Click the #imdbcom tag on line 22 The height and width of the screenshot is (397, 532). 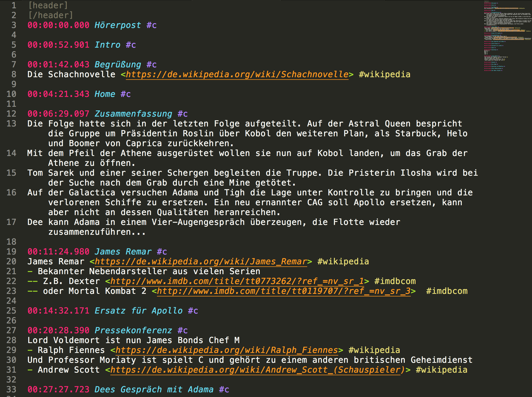(395, 281)
